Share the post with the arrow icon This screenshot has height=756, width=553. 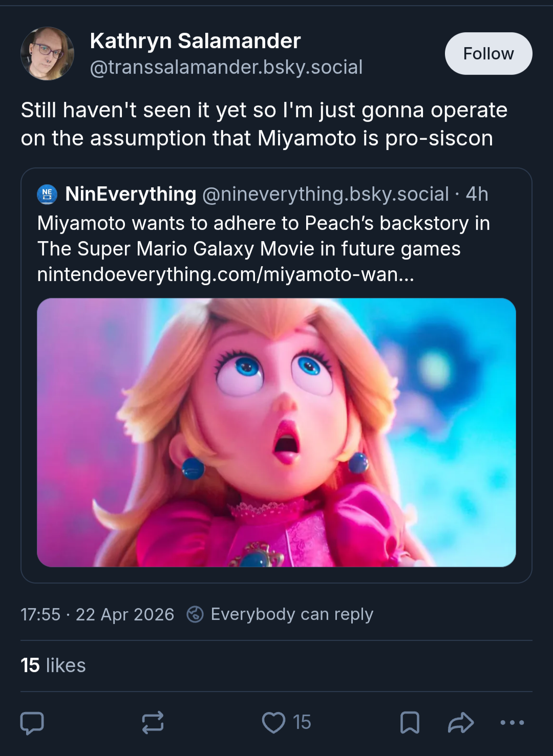(x=461, y=723)
